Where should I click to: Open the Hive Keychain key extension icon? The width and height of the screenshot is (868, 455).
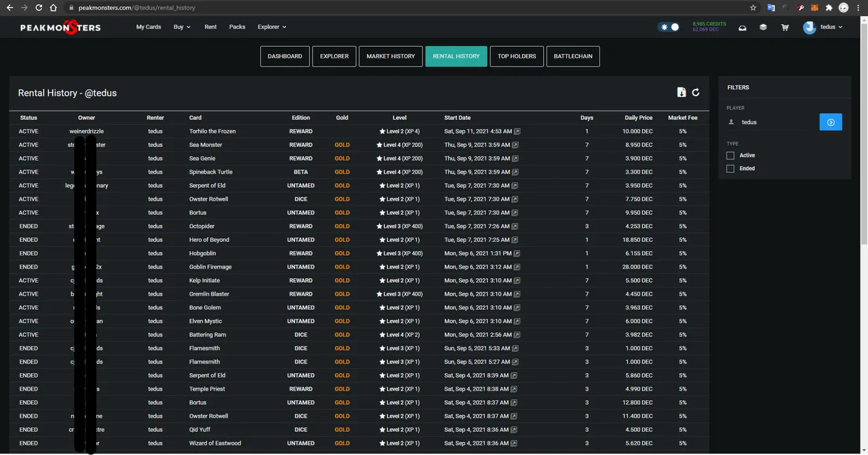(x=800, y=7)
